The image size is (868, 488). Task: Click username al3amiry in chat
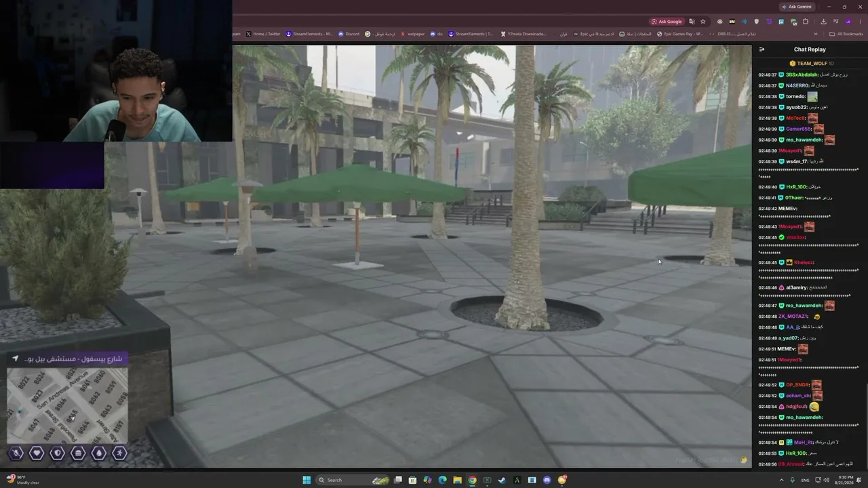[x=797, y=288]
